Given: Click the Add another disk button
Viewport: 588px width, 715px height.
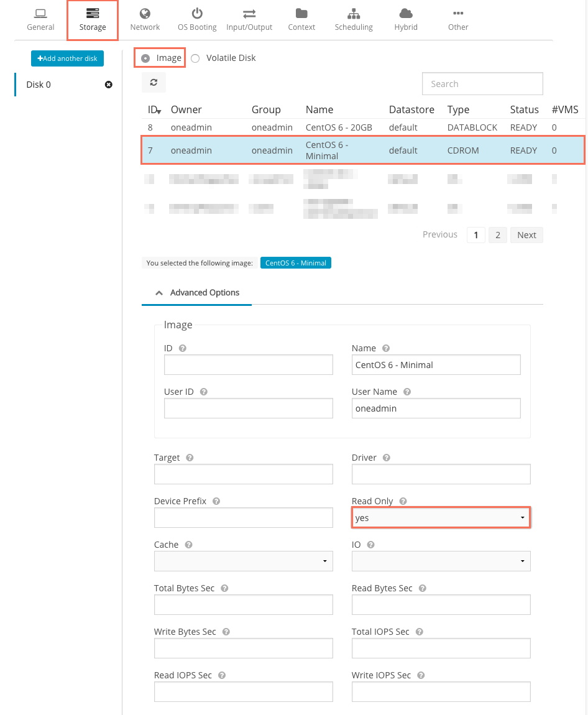Looking at the screenshot, I should [x=68, y=58].
